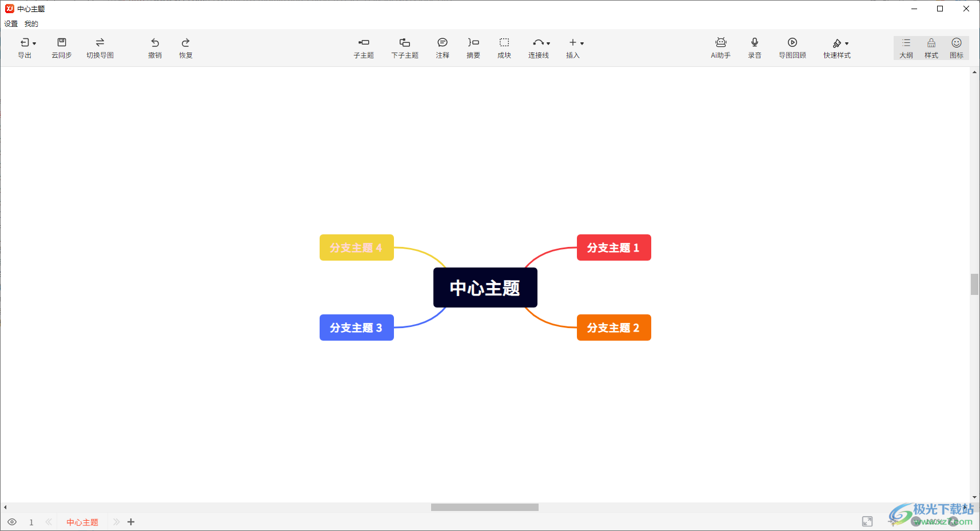Open the My (我的) menu
Image resolution: width=980 pixels, height=531 pixels.
(31, 24)
